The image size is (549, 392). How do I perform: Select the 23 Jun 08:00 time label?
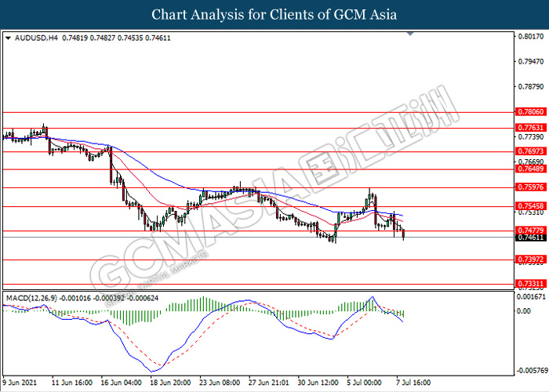point(219,384)
